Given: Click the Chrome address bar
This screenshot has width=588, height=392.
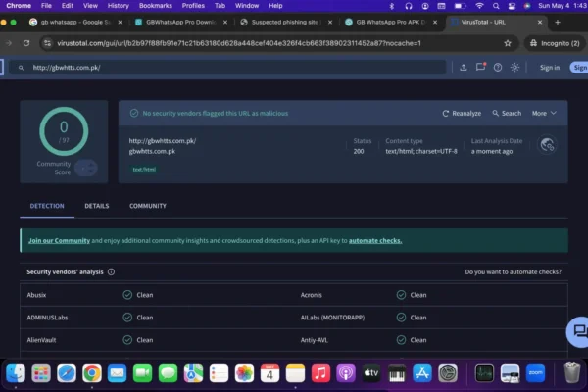Looking at the screenshot, I should point(279,43).
